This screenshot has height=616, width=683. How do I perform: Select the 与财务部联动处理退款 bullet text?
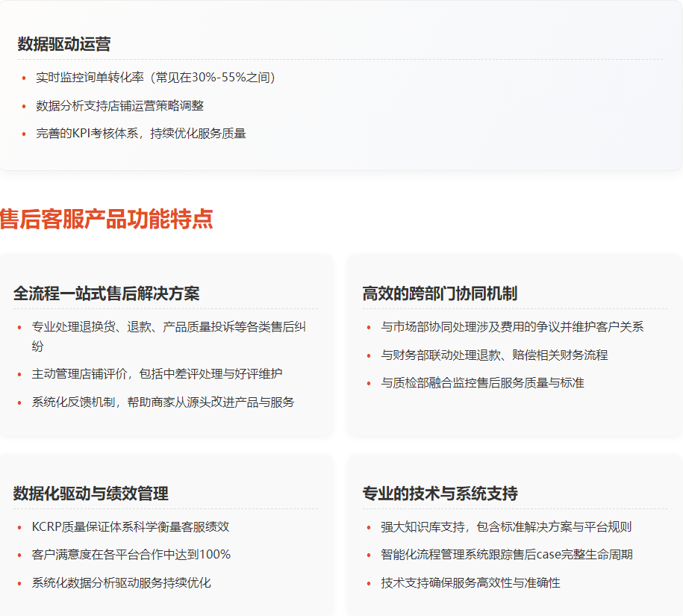(494, 355)
